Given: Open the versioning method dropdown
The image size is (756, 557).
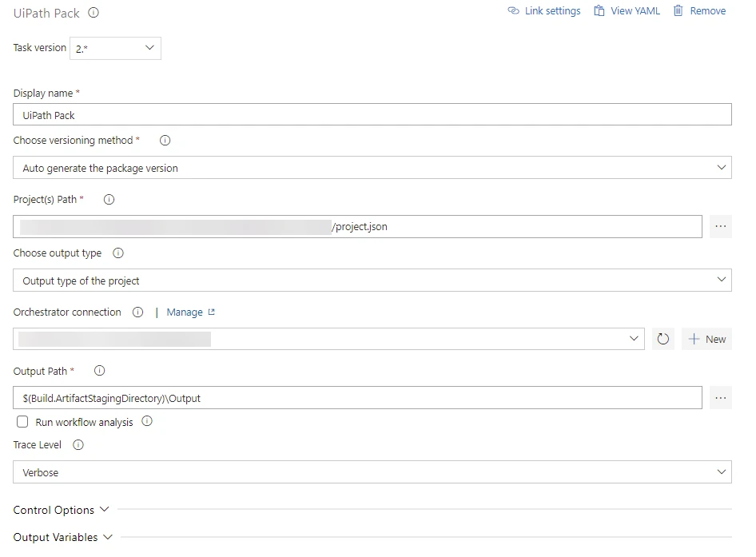Looking at the screenshot, I should click(x=372, y=167).
